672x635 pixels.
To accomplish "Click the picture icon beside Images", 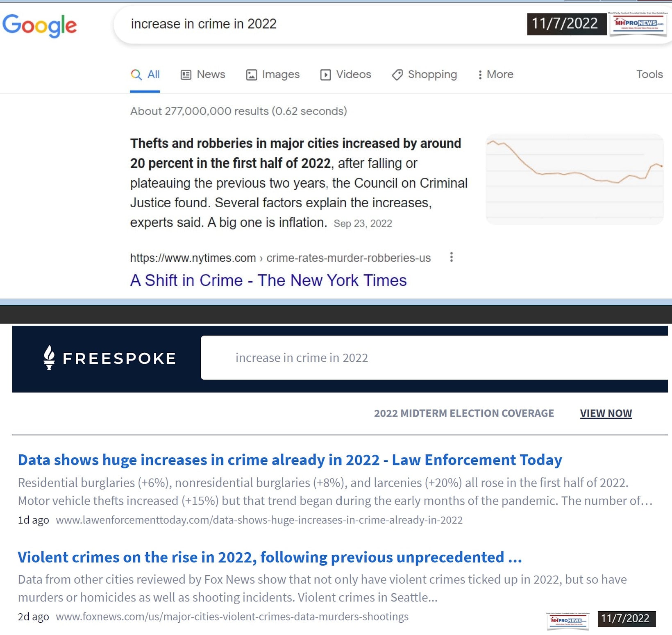I will pos(251,75).
